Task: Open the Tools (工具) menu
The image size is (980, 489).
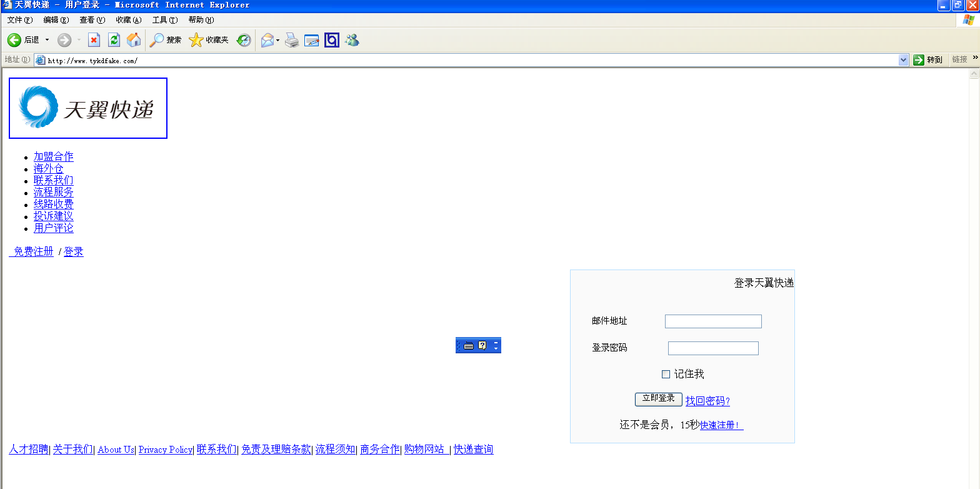Action: pos(165,20)
